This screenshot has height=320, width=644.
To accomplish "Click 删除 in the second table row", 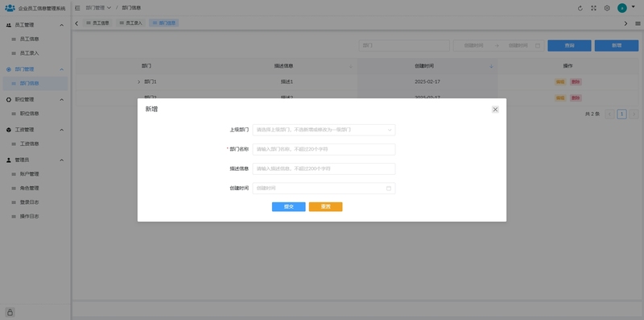I will 576,98.
